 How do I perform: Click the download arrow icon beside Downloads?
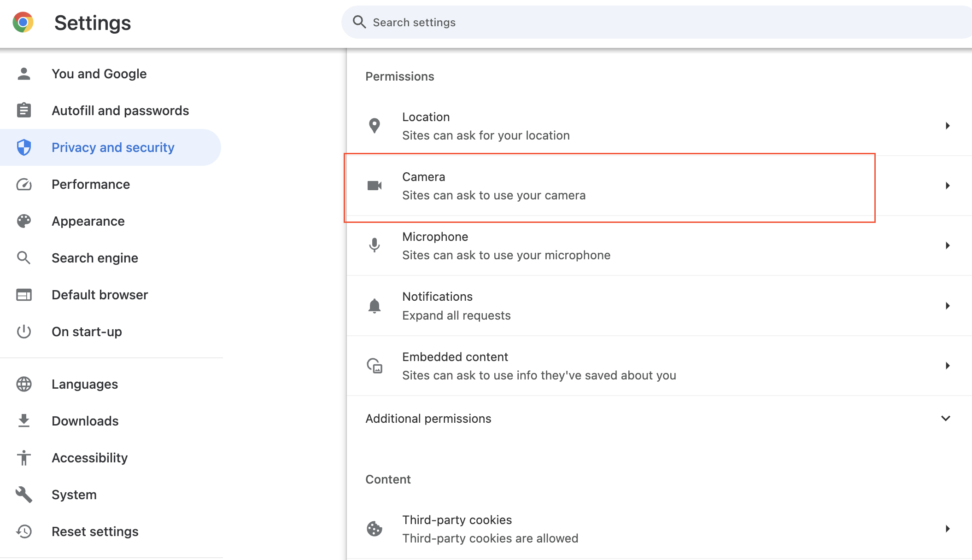(x=24, y=420)
